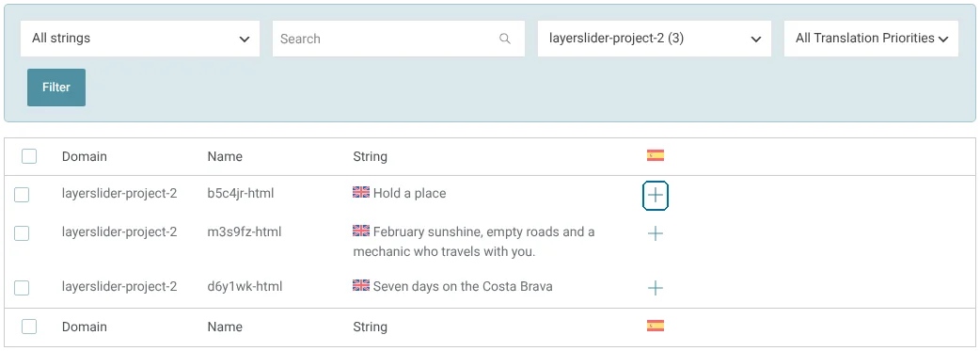
Task: Select the m3s9fz-html row checkbox
Action: [22, 233]
